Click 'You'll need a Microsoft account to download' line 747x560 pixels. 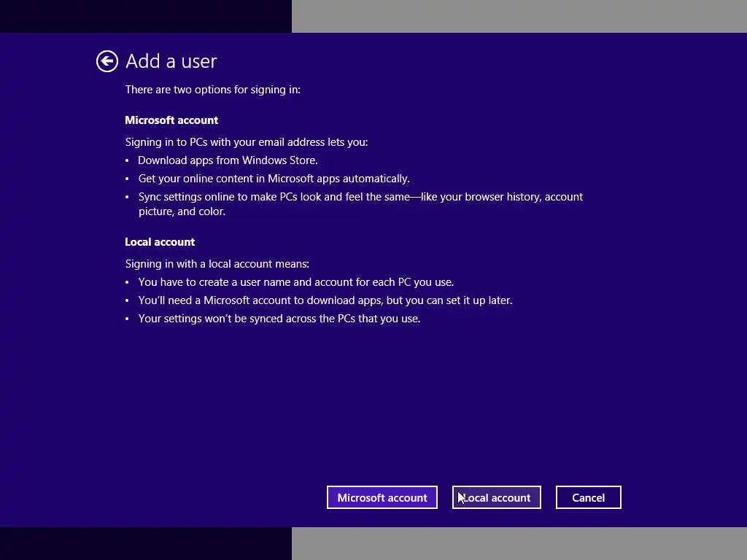click(325, 300)
